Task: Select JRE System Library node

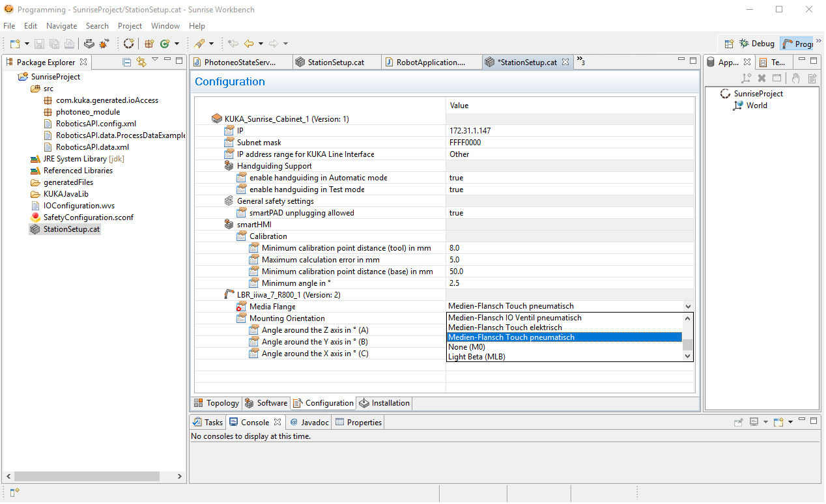Action: click(83, 159)
